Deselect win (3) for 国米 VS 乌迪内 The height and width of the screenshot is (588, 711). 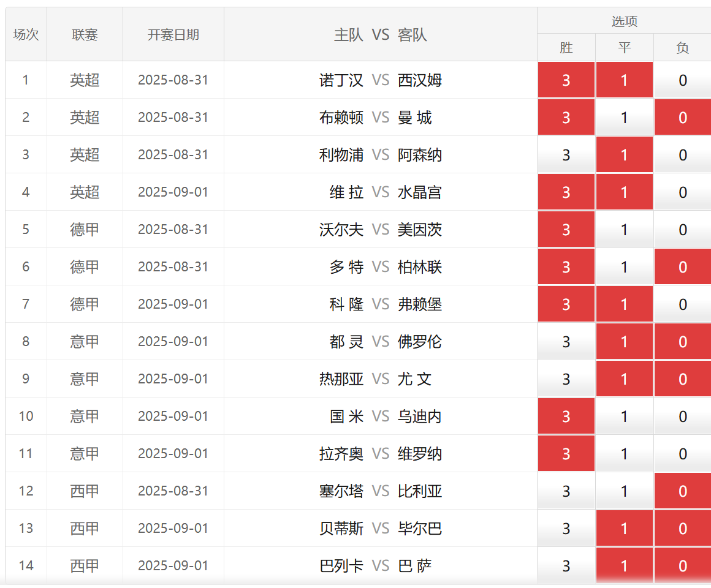566,417
